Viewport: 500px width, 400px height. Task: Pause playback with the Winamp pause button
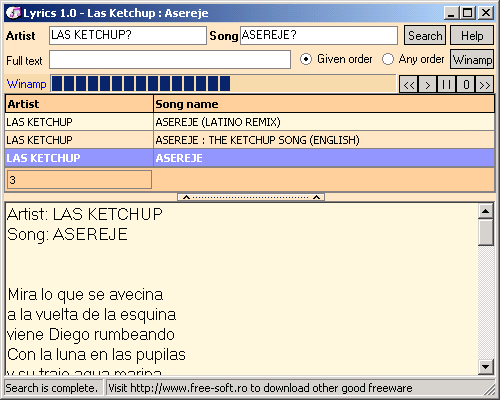pyautogui.click(x=447, y=85)
